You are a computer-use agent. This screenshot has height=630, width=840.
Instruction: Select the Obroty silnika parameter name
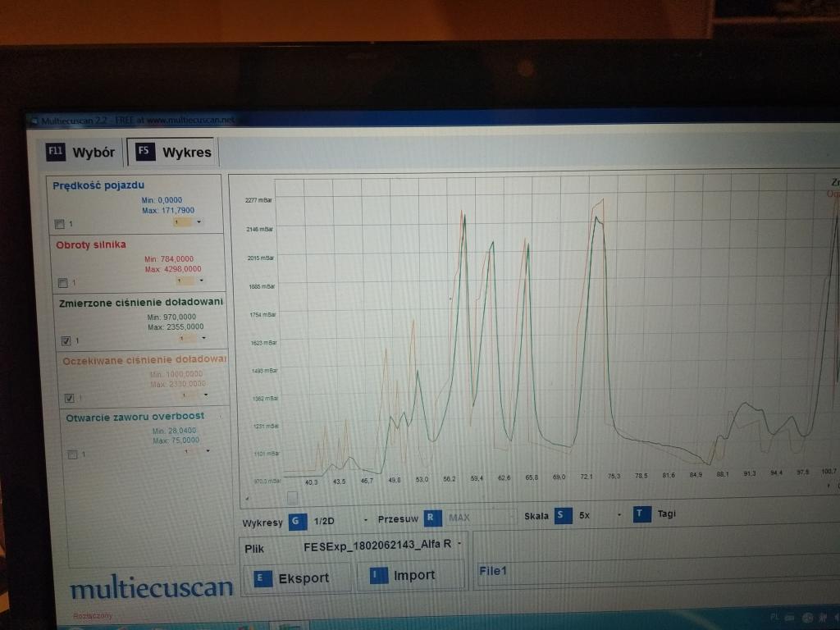(91, 244)
